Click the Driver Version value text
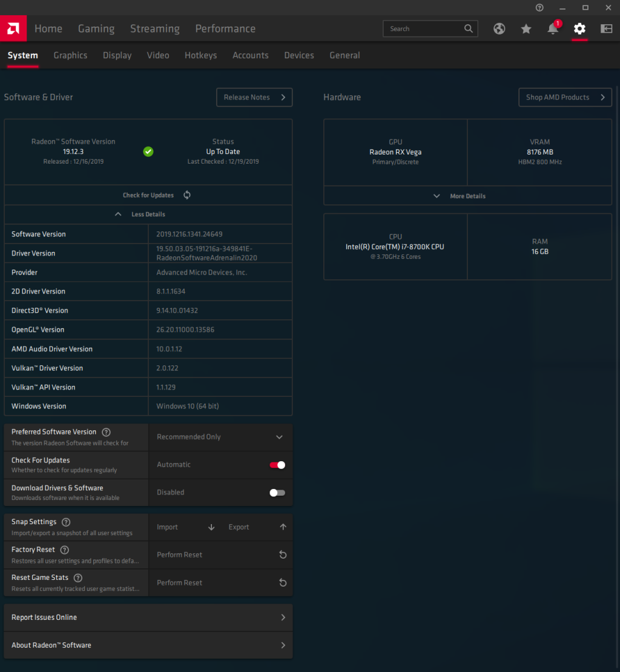The width and height of the screenshot is (620, 672). (x=207, y=253)
